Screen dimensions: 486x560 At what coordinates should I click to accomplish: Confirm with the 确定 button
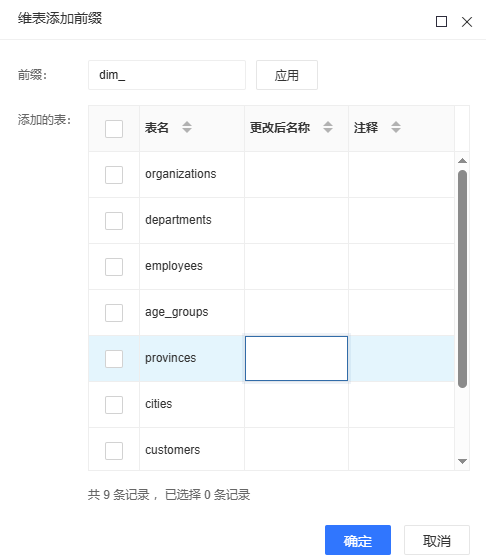(358, 540)
